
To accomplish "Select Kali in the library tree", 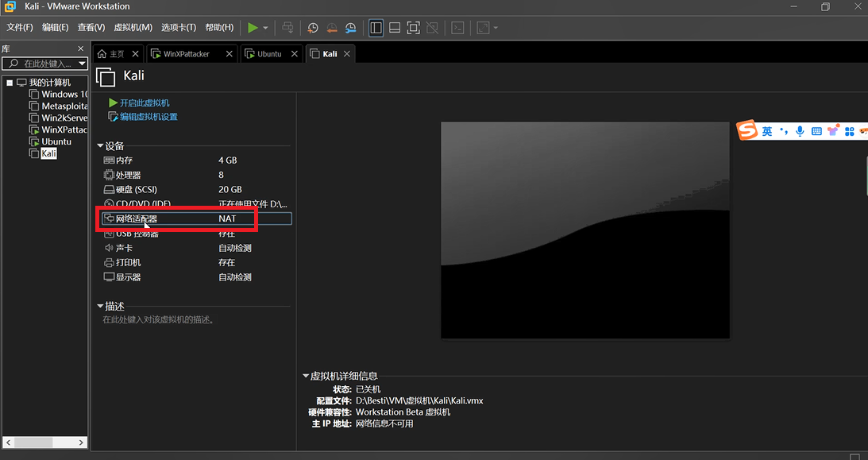I will tap(48, 153).
